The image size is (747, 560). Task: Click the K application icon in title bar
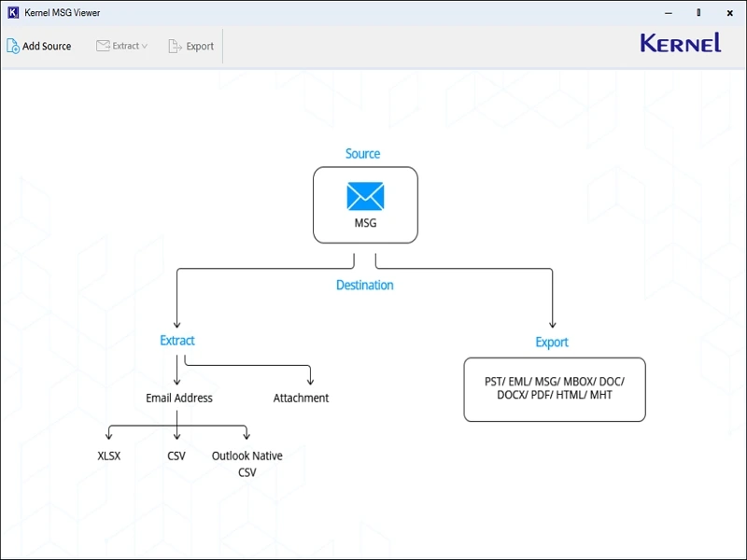(x=11, y=12)
